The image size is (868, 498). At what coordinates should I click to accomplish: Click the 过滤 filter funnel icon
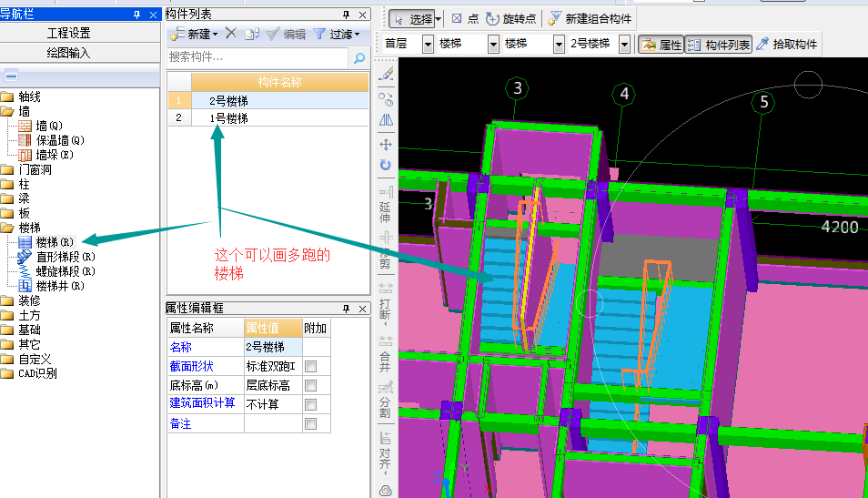point(319,34)
